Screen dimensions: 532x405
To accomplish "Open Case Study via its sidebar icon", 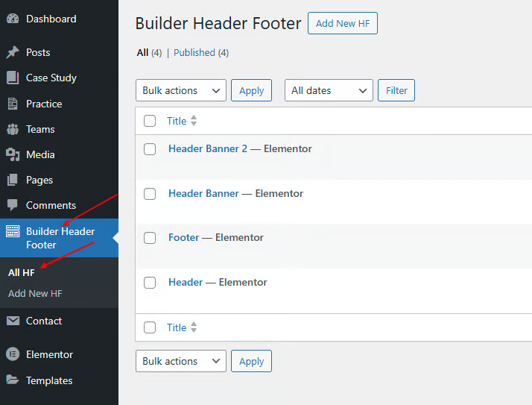I will 13,78.
